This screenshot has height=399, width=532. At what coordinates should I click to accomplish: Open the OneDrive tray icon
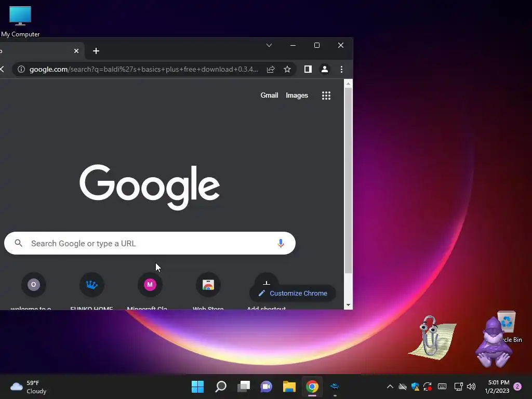coord(403,387)
